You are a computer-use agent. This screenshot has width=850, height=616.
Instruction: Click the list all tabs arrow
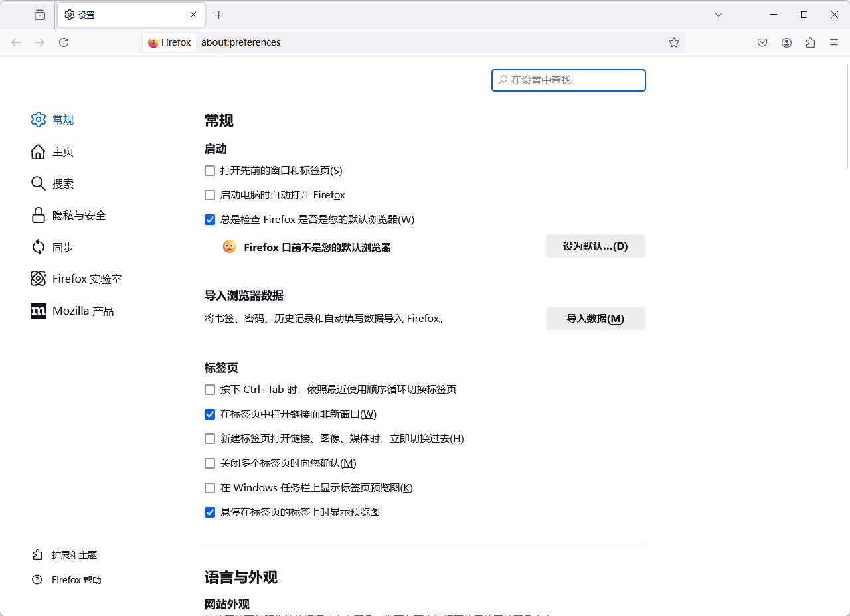(718, 15)
